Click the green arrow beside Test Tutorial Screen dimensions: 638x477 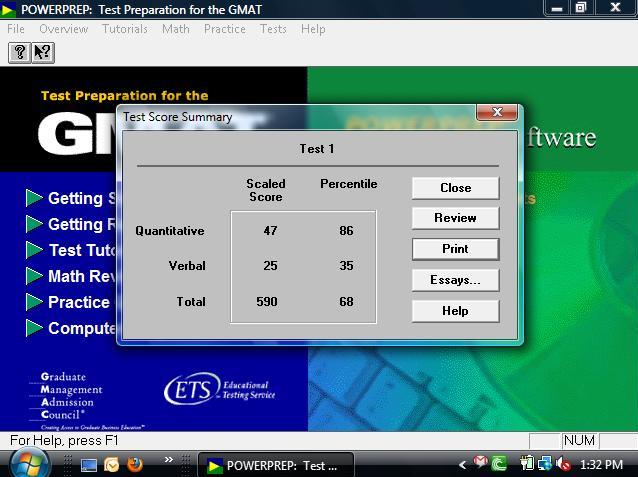[35, 250]
